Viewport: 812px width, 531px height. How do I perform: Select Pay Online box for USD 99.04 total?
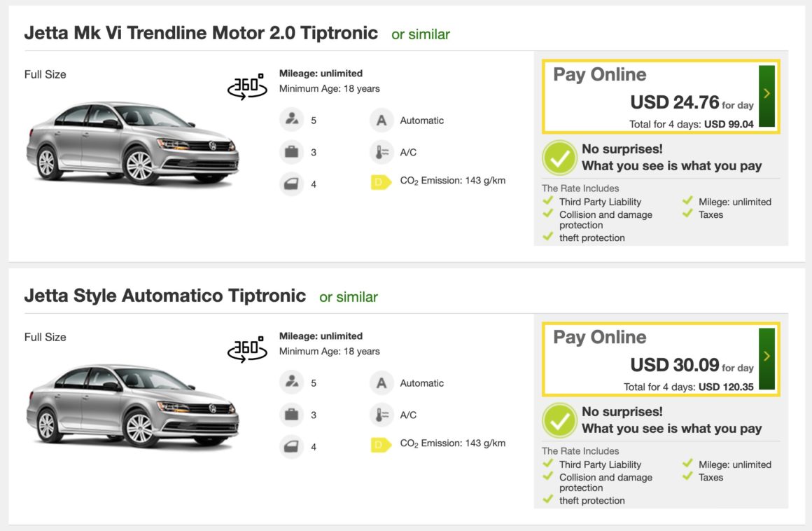point(651,97)
